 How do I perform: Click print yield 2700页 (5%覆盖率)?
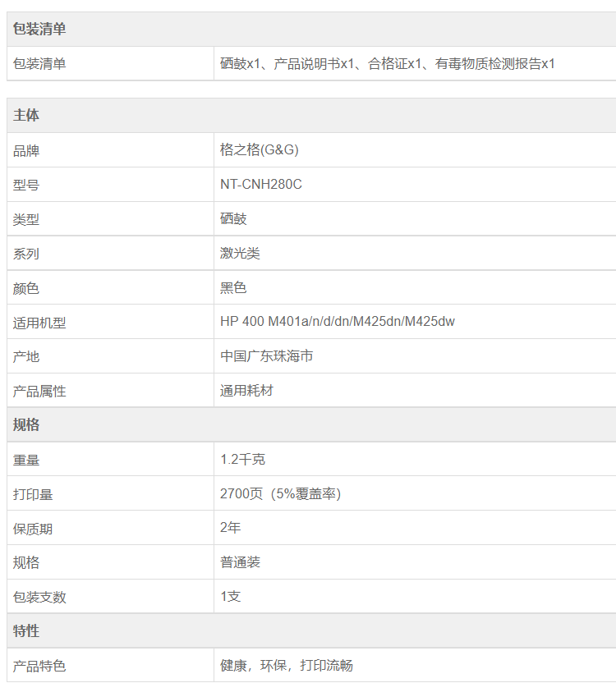click(x=280, y=493)
